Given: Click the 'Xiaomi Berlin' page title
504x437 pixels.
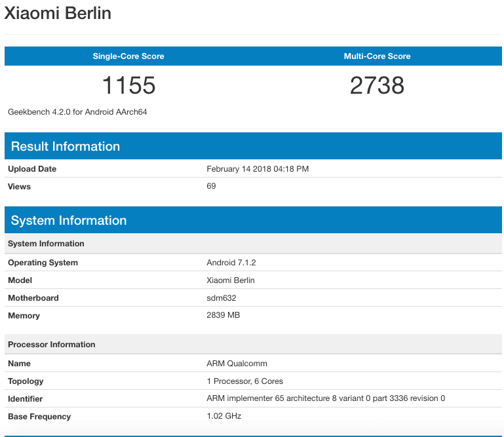Looking at the screenshot, I should coord(58,14).
